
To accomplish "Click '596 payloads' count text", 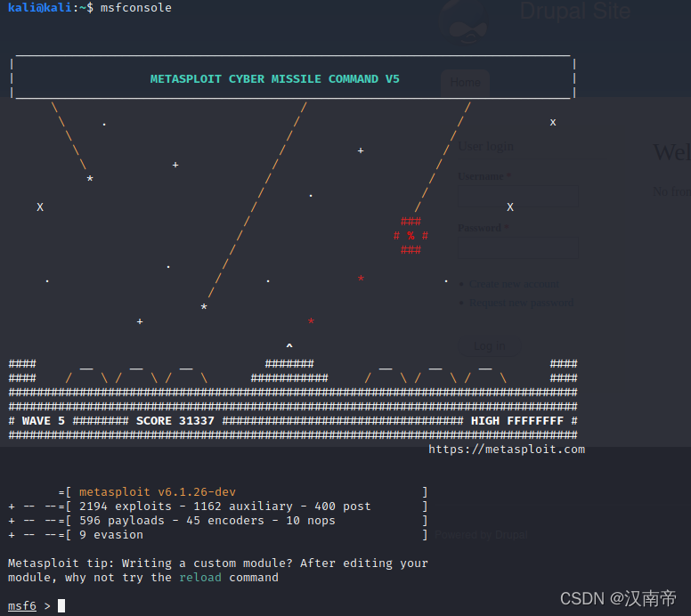I will point(122,521).
